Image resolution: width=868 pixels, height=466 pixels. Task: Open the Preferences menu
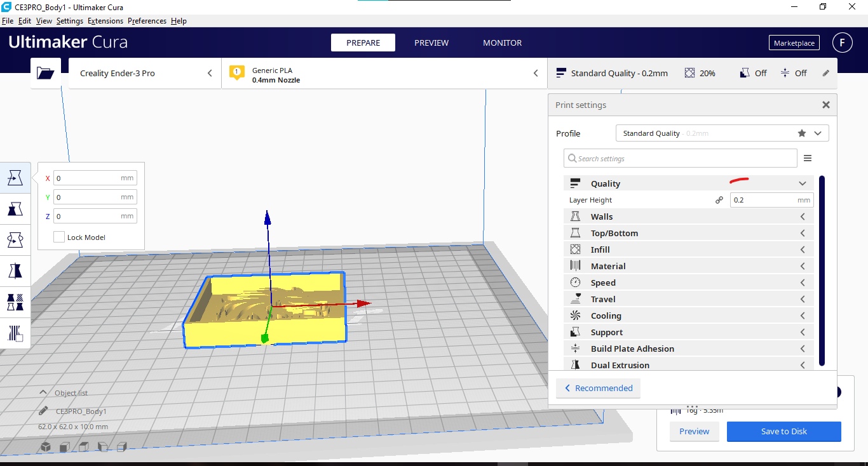tap(147, 21)
